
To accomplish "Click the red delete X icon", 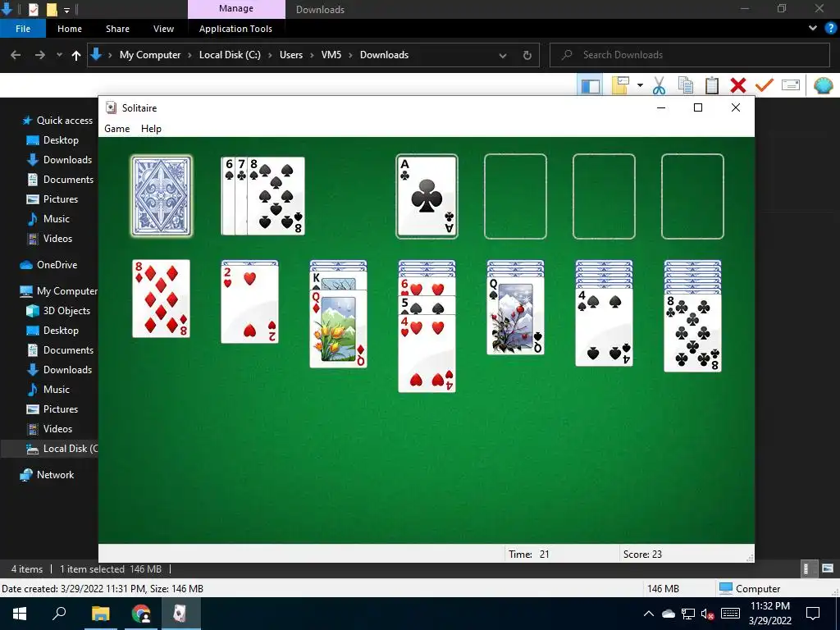I will click(738, 85).
